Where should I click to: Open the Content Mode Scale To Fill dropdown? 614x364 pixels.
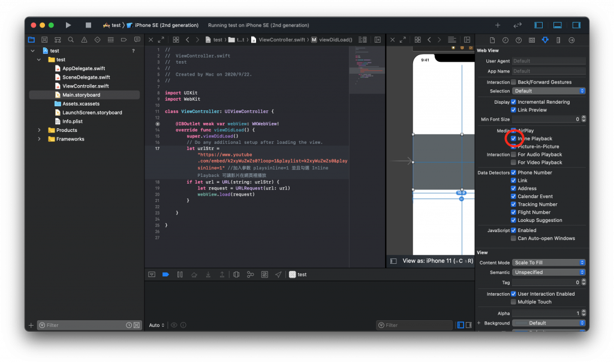[548, 263]
